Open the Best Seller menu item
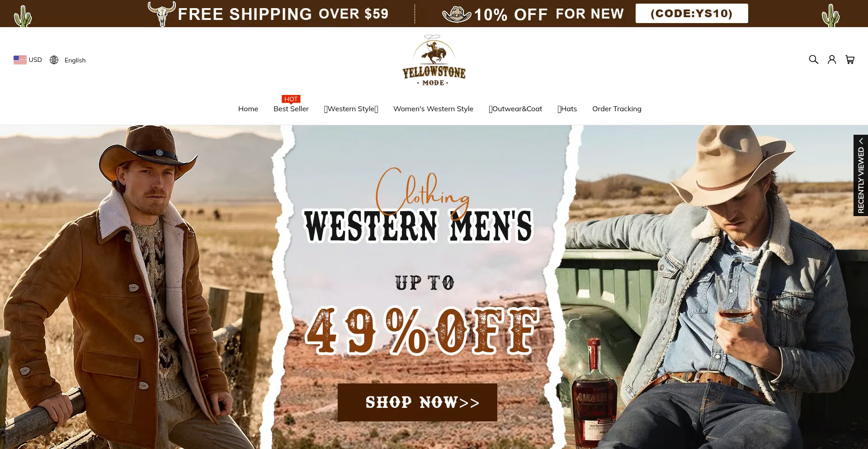The height and width of the screenshot is (449, 868). coord(291,109)
